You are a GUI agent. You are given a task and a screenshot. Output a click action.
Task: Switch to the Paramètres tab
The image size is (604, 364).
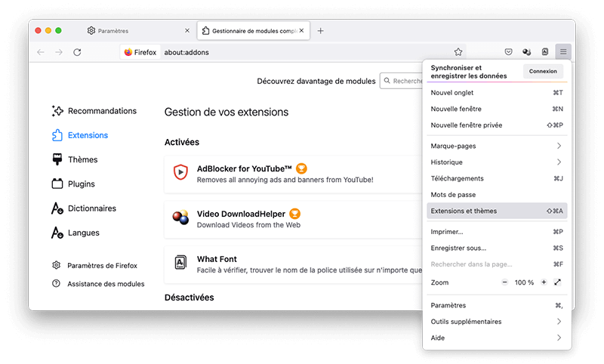click(138, 30)
